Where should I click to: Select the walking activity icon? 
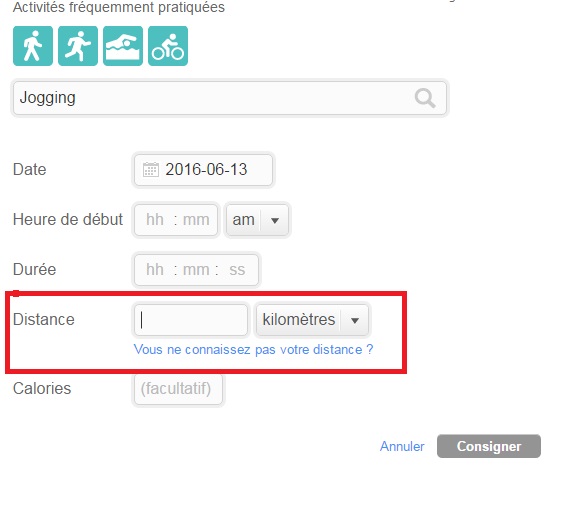(x=33, y=46)
